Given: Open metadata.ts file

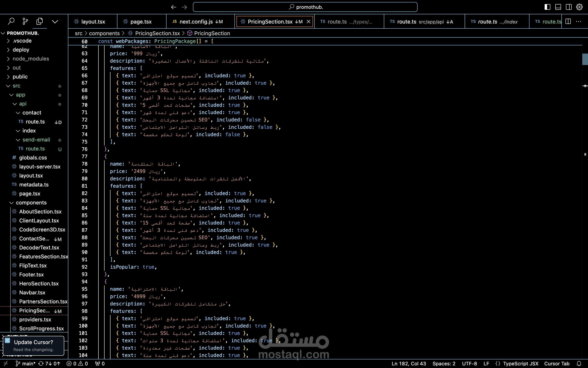Looking at the screenshot, I should point(34,185).
